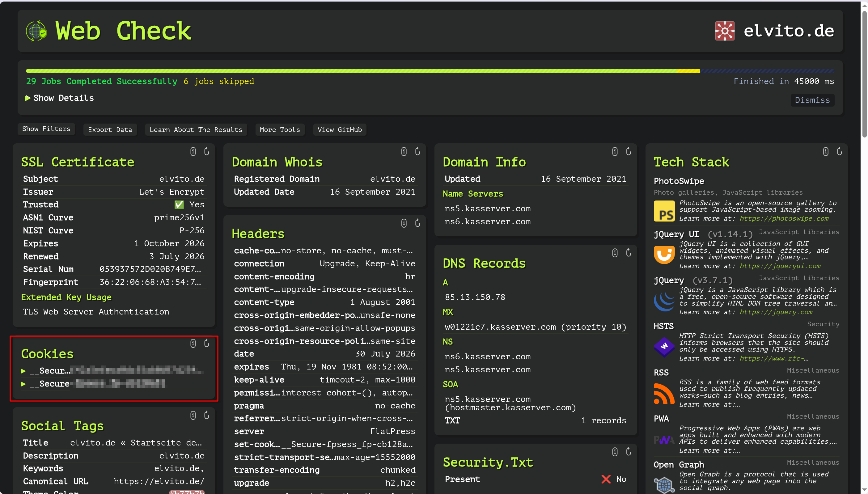Screen dimensions: 868x494
Task: Dismiss the job progress banner
Action: point(812,100)
